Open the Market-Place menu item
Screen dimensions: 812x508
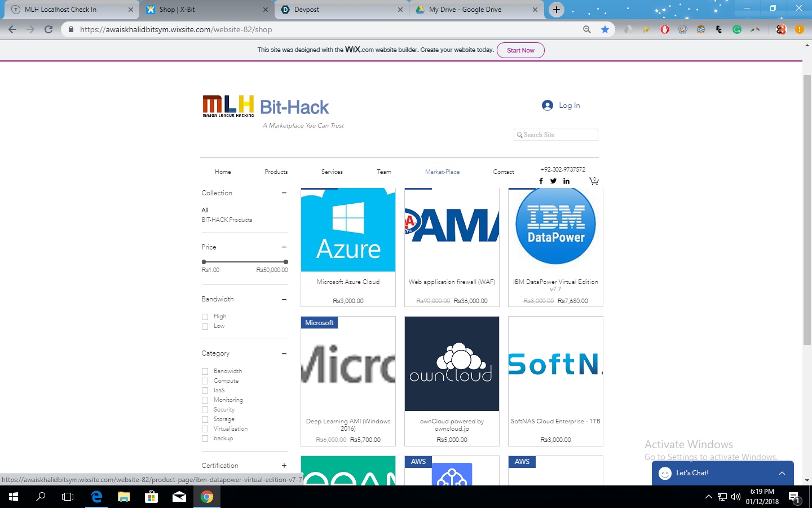pyautogui.click(x=442, y=172)
